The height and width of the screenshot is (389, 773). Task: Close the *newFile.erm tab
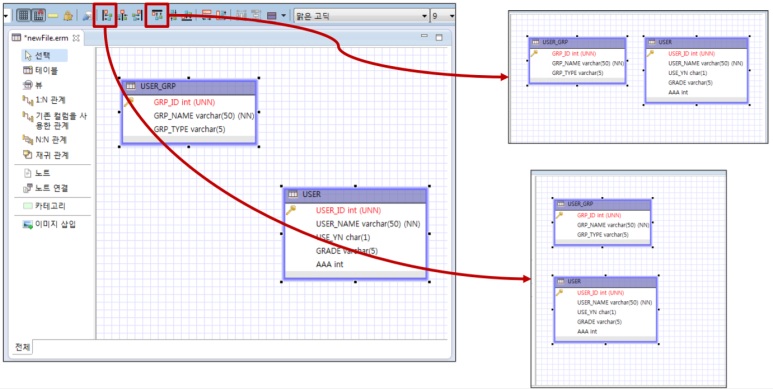[76, 38]
